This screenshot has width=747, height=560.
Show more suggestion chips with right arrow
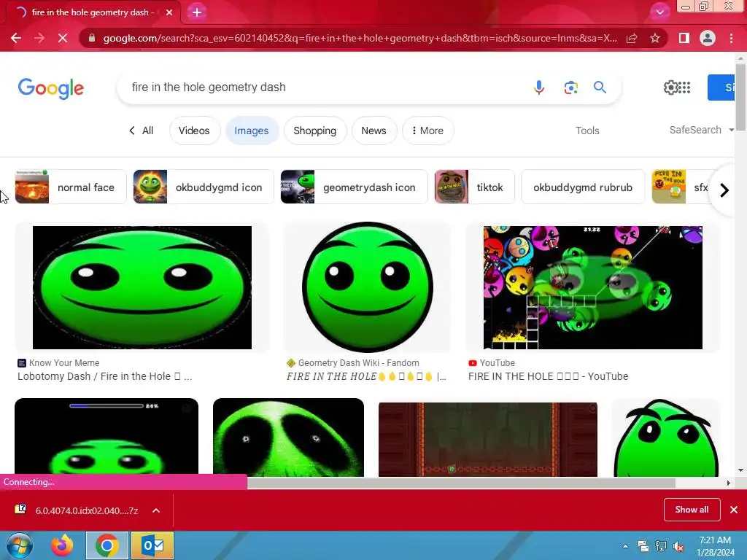[724, 190]
